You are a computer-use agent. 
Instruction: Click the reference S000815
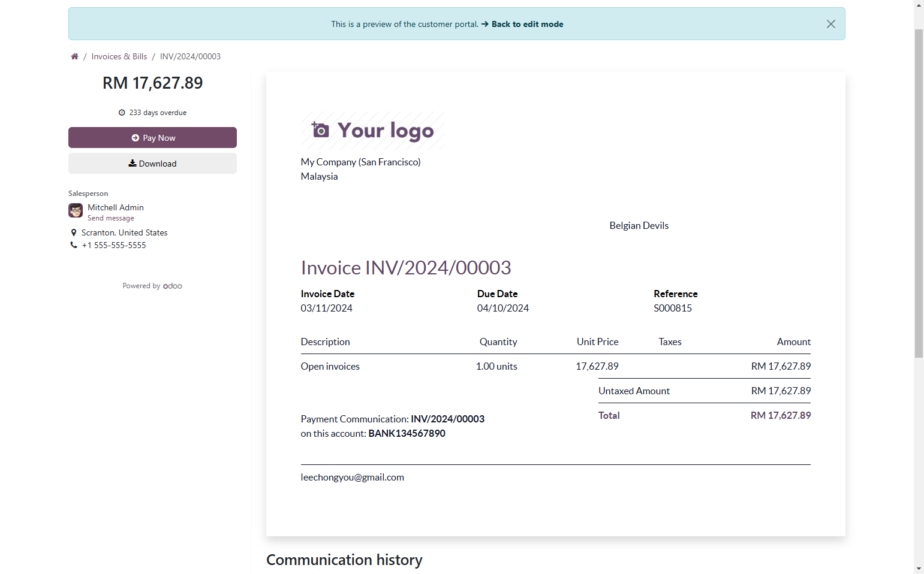click(673, 308)
